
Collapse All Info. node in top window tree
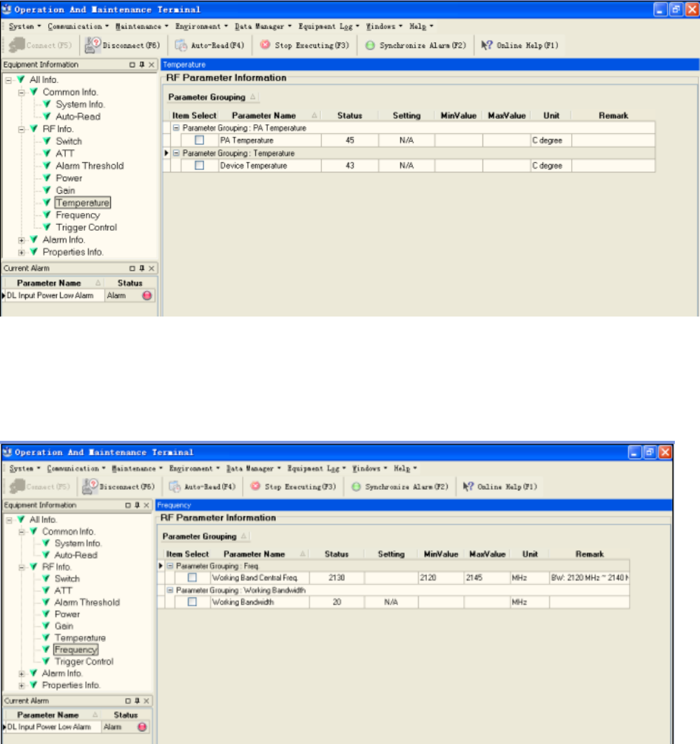(9, 80)
